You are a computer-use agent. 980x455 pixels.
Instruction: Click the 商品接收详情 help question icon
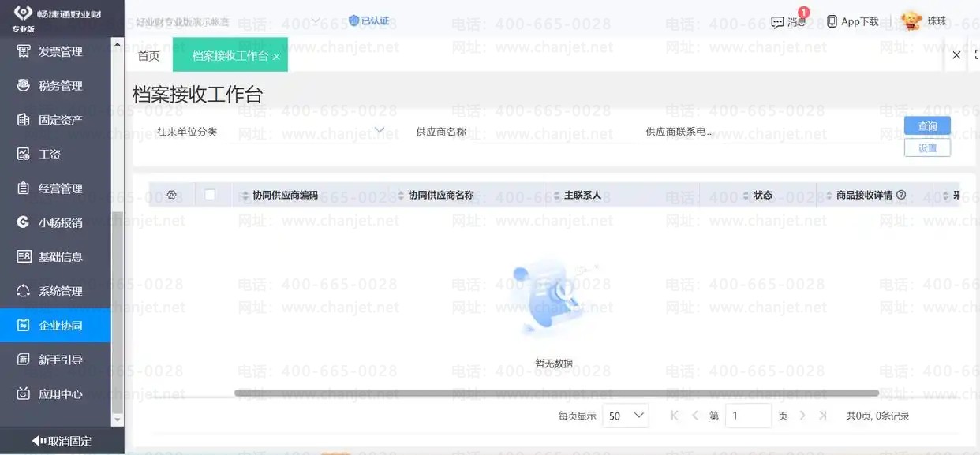pos(901,195)
